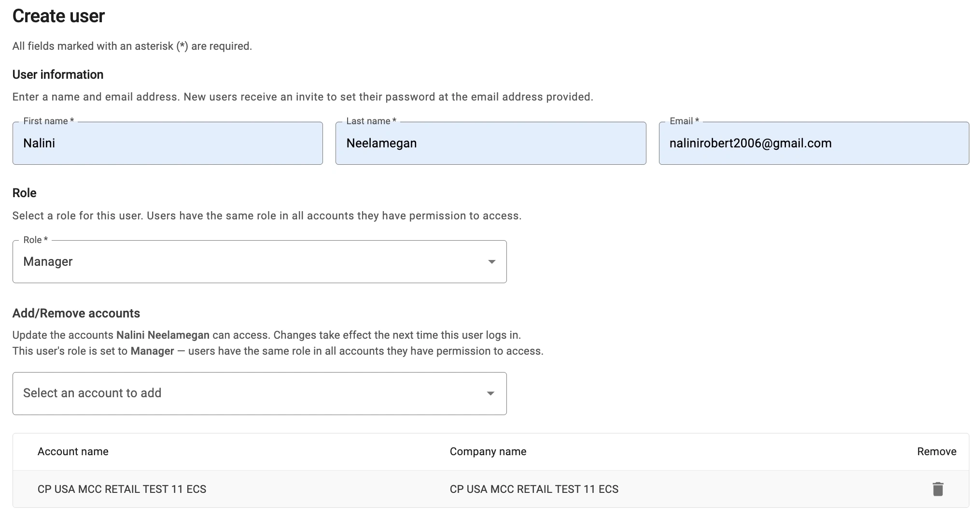Select the account name cell in table row
Image resolution: width=980 pixels, height=518 pixels.
pos(122,489)
